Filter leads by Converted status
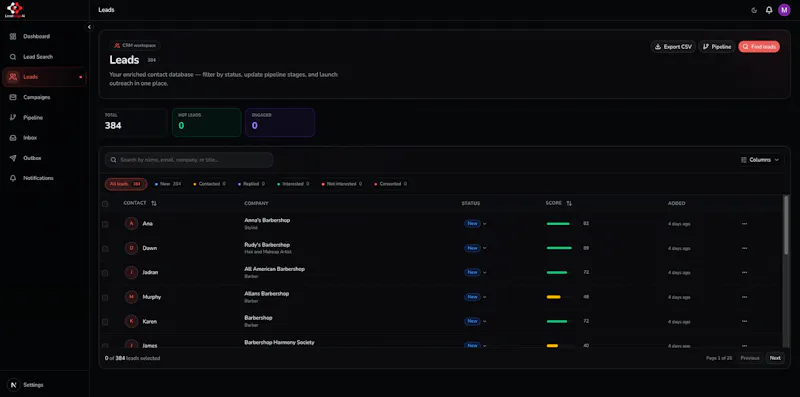The height and width of the screenshot is (397, 800). pos(390,184)
